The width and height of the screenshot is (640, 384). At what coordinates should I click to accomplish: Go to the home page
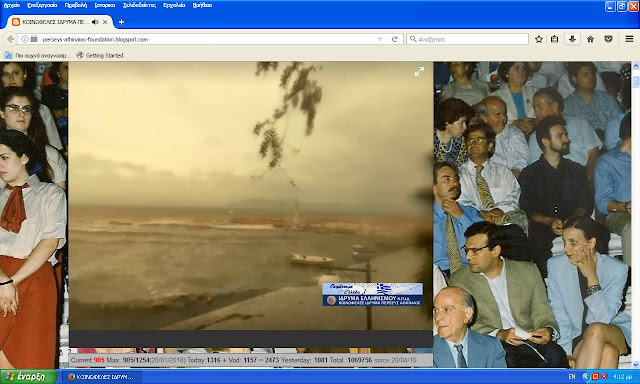(x=590, y=39)
